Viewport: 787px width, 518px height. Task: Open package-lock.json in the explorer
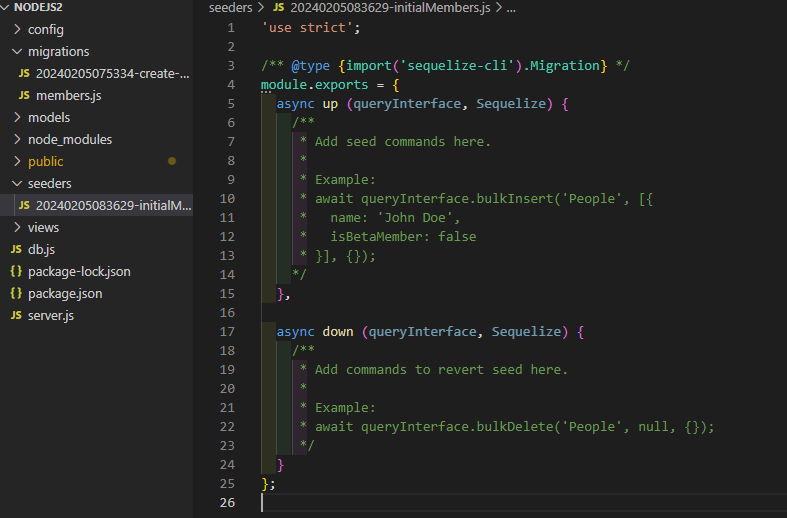[x=79, y=272]
